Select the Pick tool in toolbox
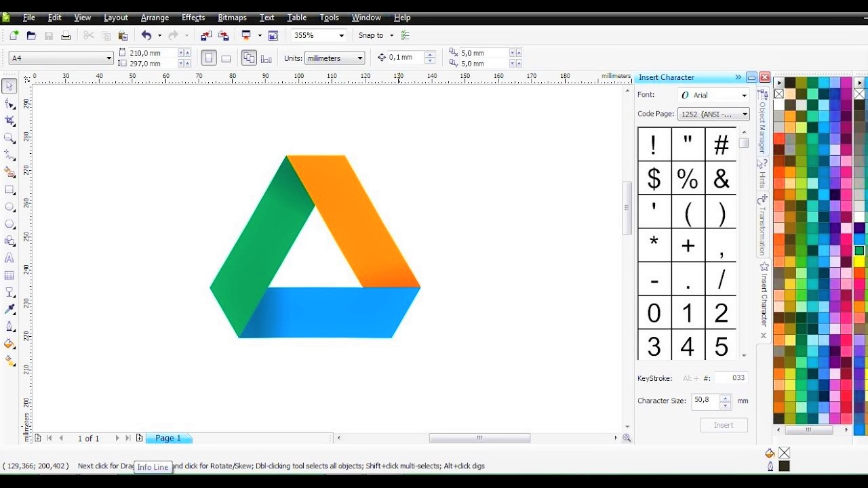 pyautogui.click(x=9, y=86)
